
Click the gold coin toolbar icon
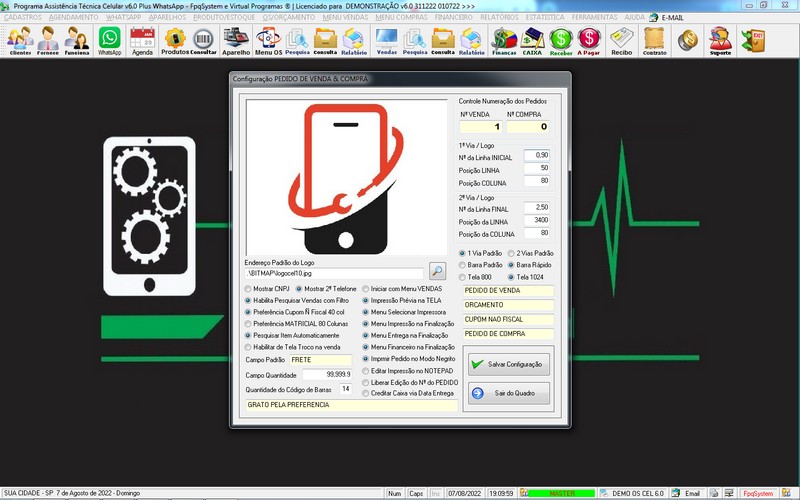tap(687, 40)
